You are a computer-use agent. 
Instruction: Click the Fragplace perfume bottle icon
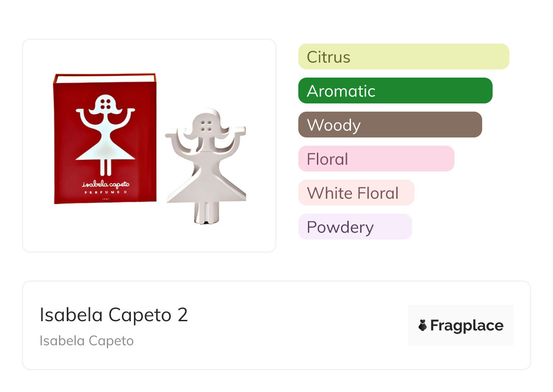click(423, 325)
